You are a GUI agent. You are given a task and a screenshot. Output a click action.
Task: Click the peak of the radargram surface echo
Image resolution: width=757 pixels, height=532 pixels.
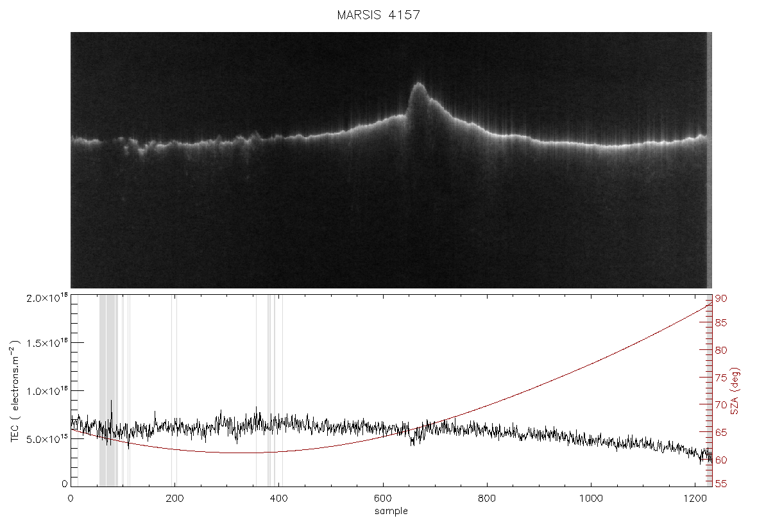point(418,85)
